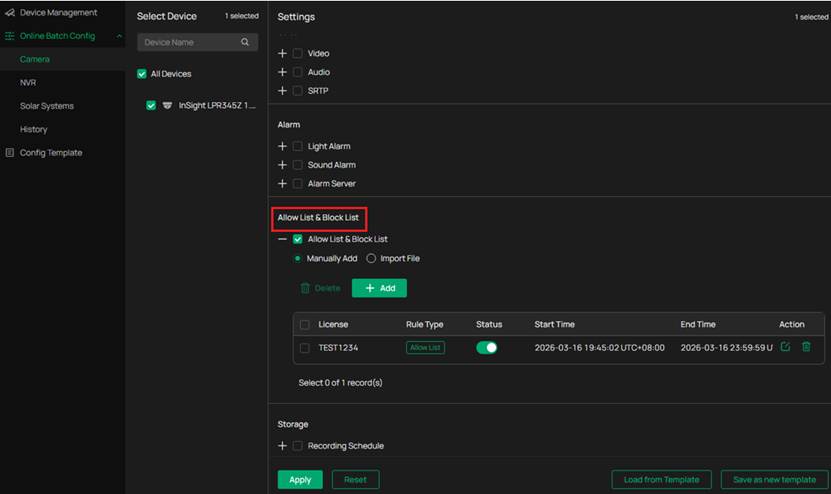This screenshot has height=494, width=831.
Task: Check the TEST1234 row checkbox
Action: (305, 348)
